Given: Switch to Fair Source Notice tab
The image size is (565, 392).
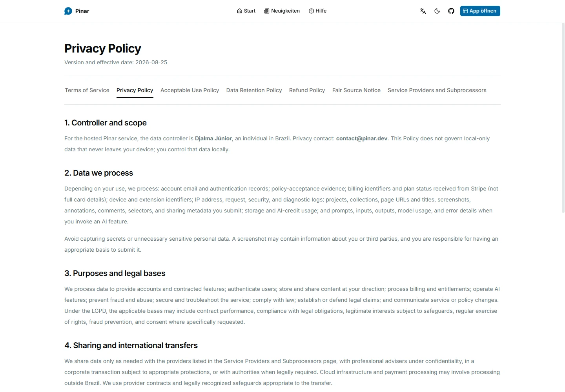Looking at the screenshot, I should pos(356,90).
